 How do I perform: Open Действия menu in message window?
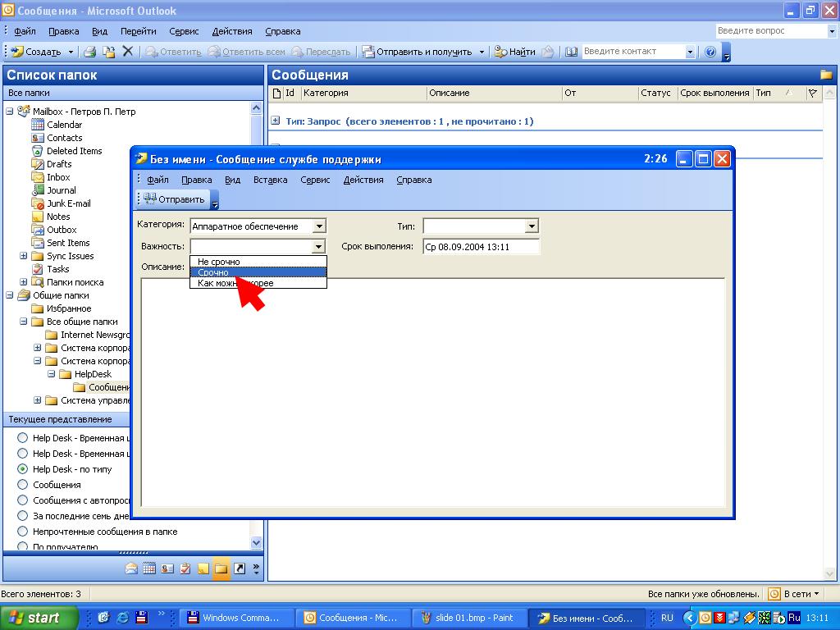tap(363, 180)
